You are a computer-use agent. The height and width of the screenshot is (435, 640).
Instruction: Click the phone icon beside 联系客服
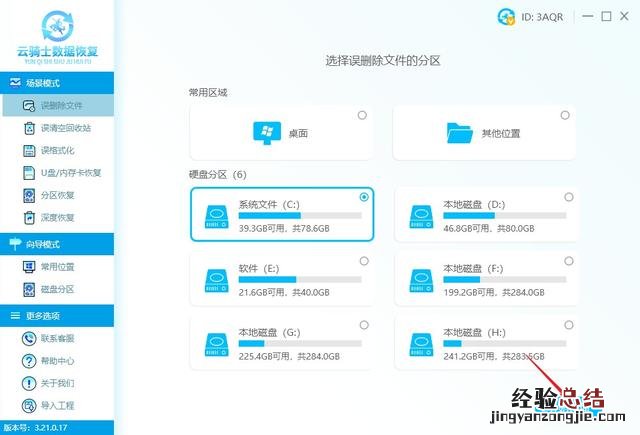point(29,339)
